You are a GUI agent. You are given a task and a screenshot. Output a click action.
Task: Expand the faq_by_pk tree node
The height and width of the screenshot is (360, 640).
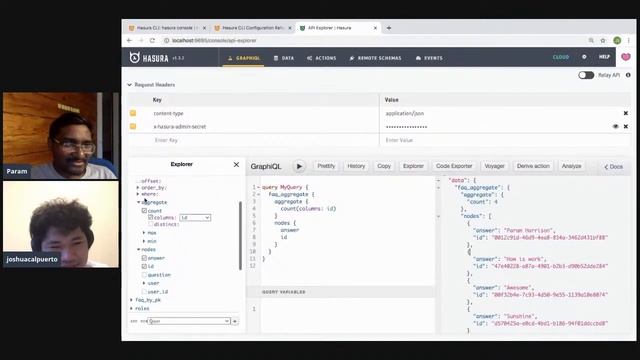[131, 300]
